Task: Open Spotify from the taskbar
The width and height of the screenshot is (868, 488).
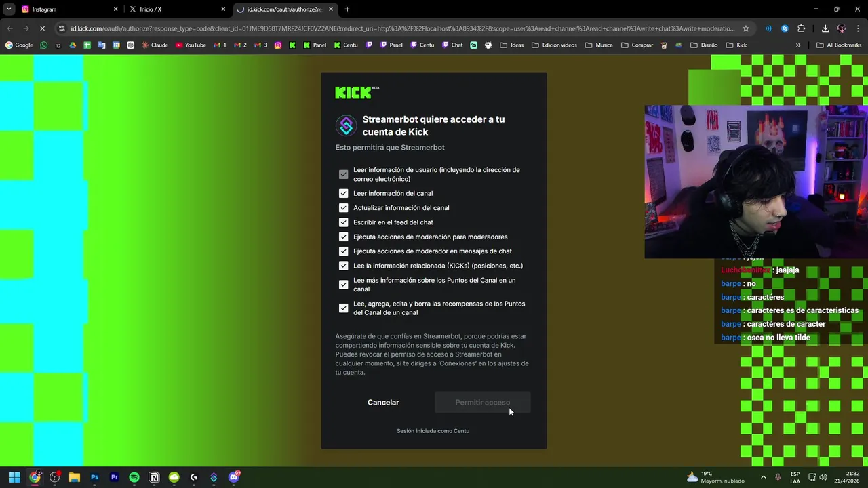Action: [134, 477]
